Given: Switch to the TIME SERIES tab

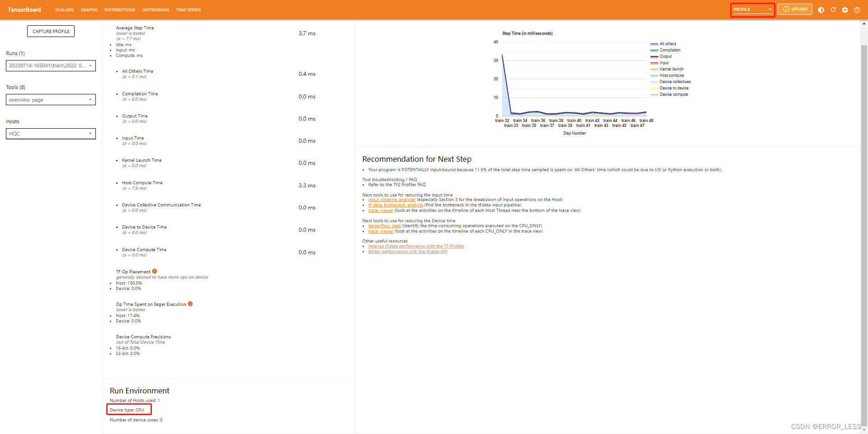Looking at the screenshot, I should click(x=189, y=10).
